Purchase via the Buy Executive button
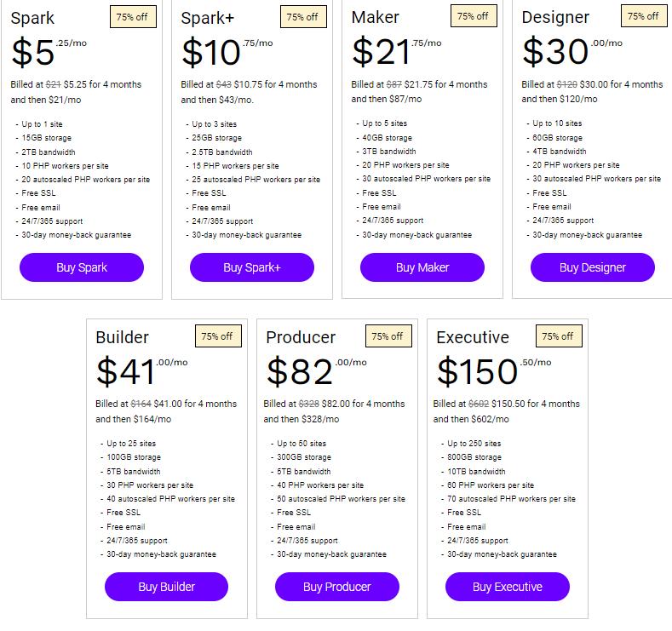 tap(508, 587)
